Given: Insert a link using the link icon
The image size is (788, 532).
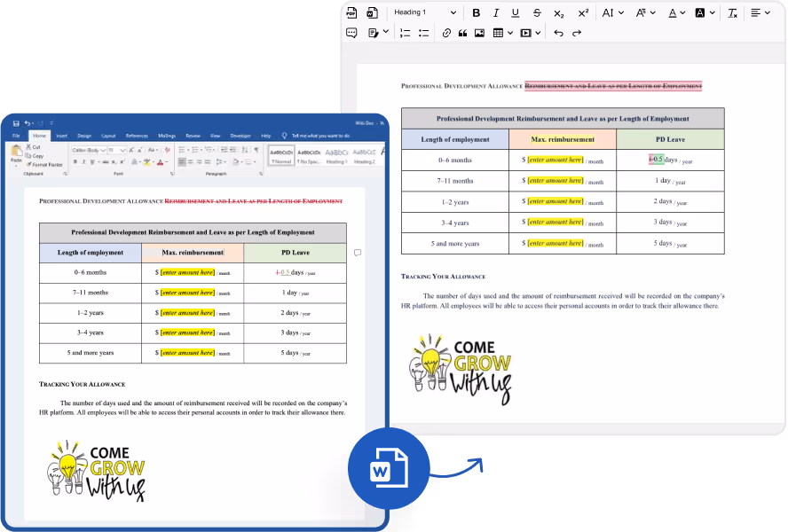Looking at the screenshot, I should tap(446, 33).
